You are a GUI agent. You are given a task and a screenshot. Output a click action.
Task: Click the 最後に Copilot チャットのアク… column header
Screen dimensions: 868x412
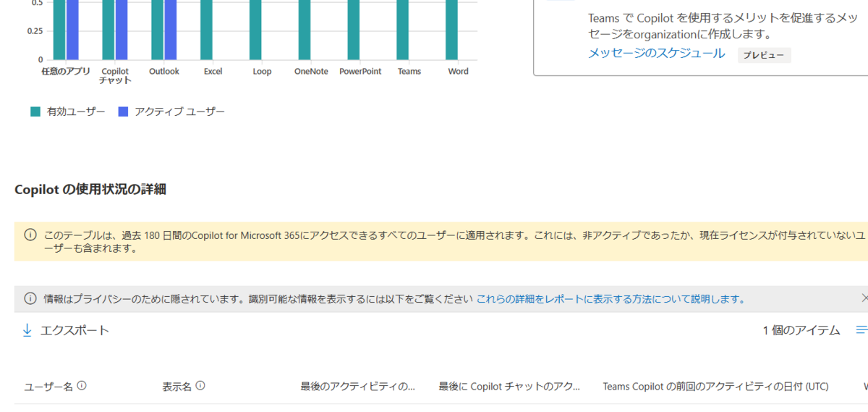tap(510, 387)
